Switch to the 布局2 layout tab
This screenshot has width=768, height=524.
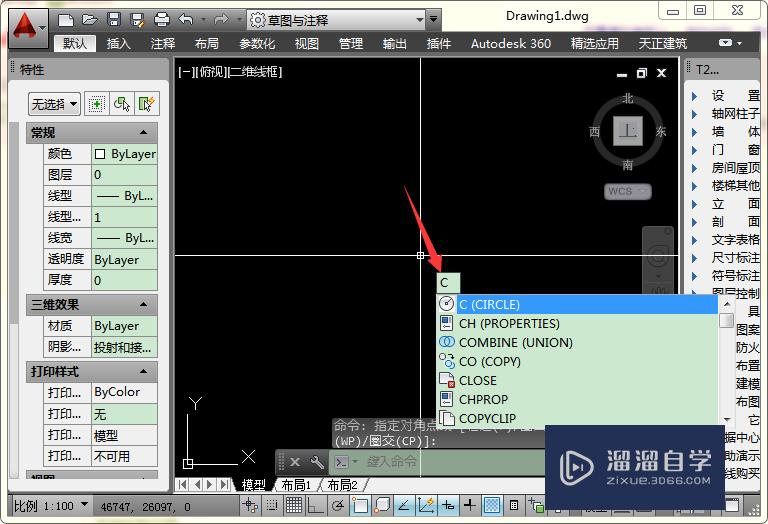point(342,485)
